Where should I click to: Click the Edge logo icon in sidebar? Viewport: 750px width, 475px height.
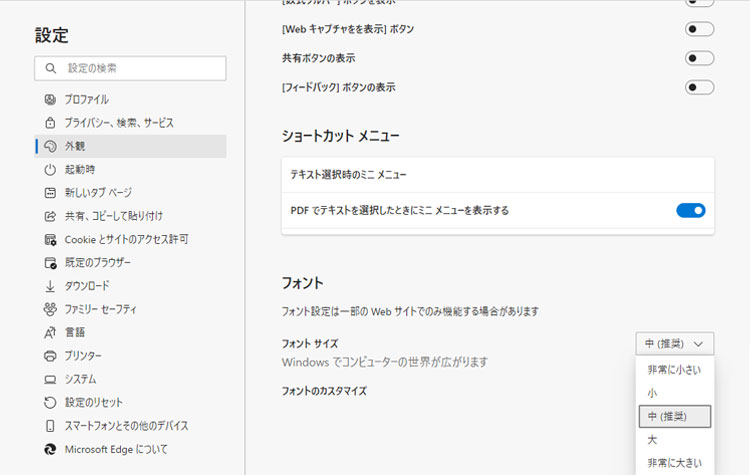[x=50, y=449]
